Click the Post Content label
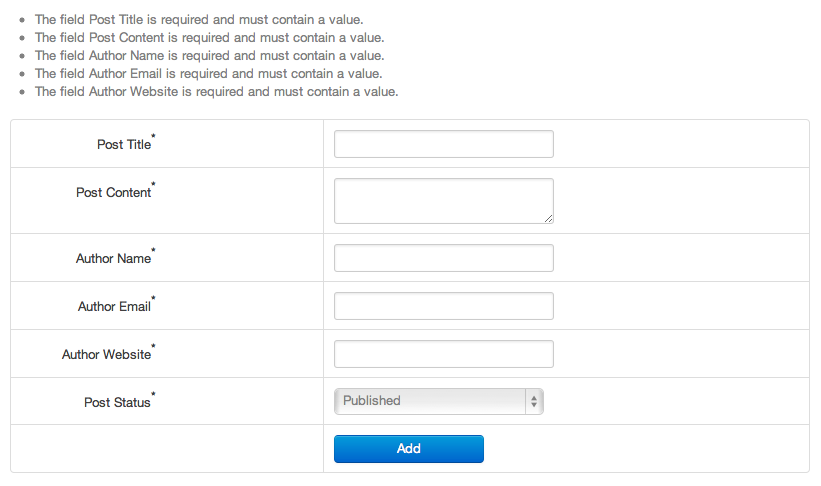Screen dimensions: 821x486 114,193
